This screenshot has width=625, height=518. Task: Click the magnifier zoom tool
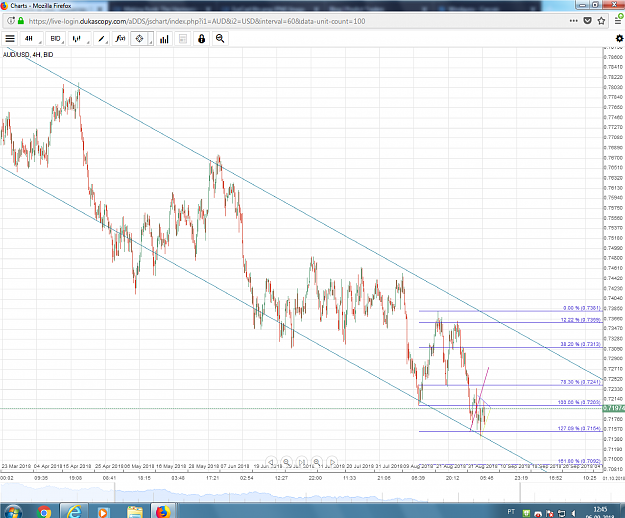point(220,39)
